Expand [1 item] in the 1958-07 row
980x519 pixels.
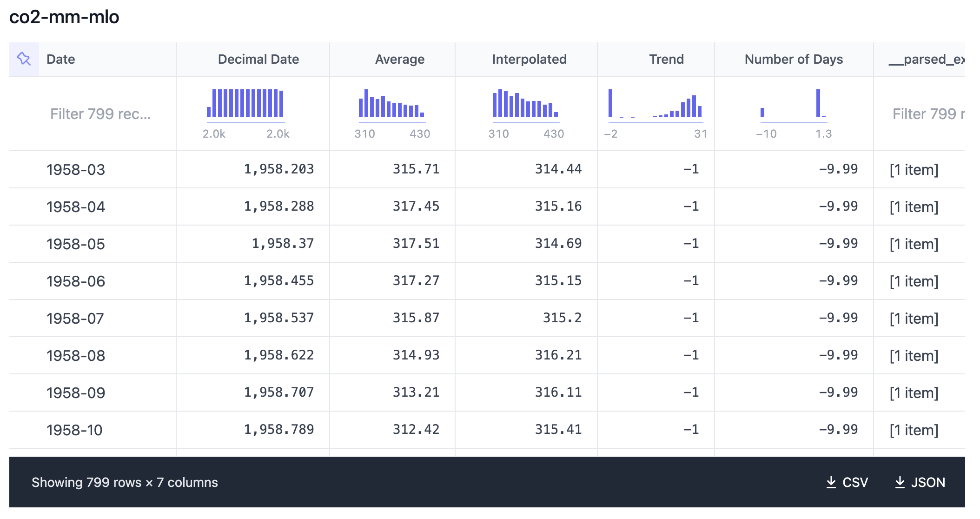pos(914,319)
